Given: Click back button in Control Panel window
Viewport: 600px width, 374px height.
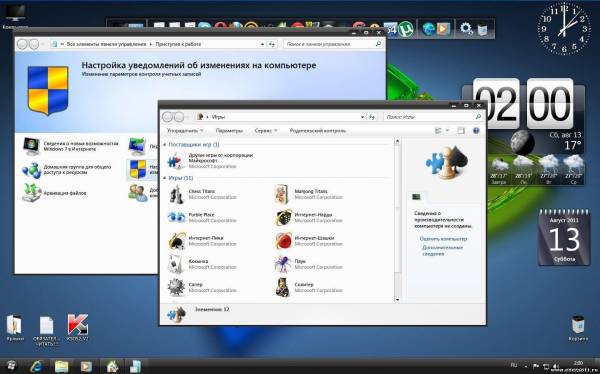Looking at the screenshot, I should coord(23,44).
